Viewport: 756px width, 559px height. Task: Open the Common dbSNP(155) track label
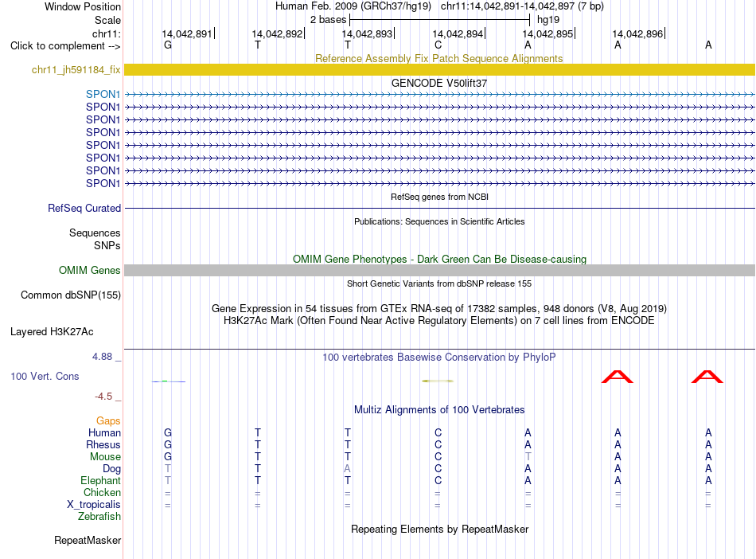(71, 295)
